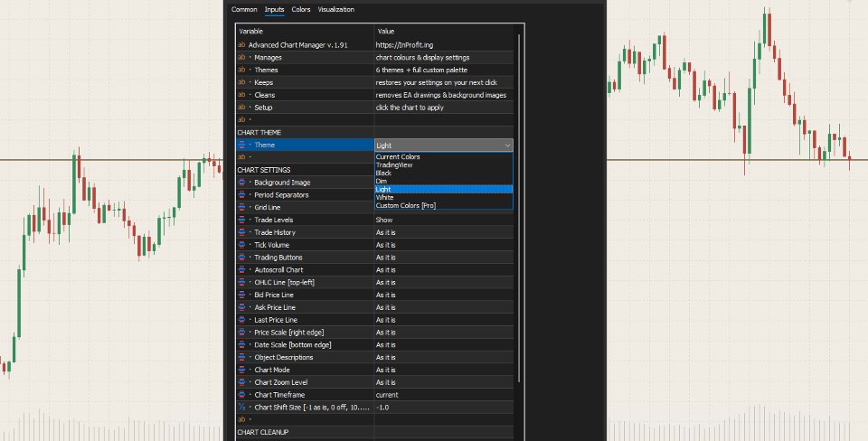Viewport: 868px width, 441px height.
Task: Click the ab icon in Setup row
Action: (x=241, y=108)
